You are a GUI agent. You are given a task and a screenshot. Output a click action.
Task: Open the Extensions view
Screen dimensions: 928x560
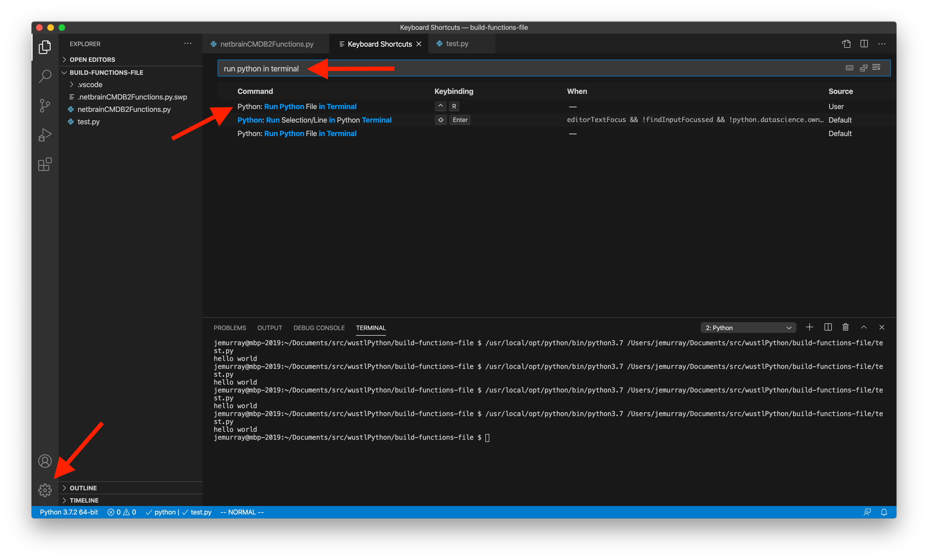click(x=45, y=164)
